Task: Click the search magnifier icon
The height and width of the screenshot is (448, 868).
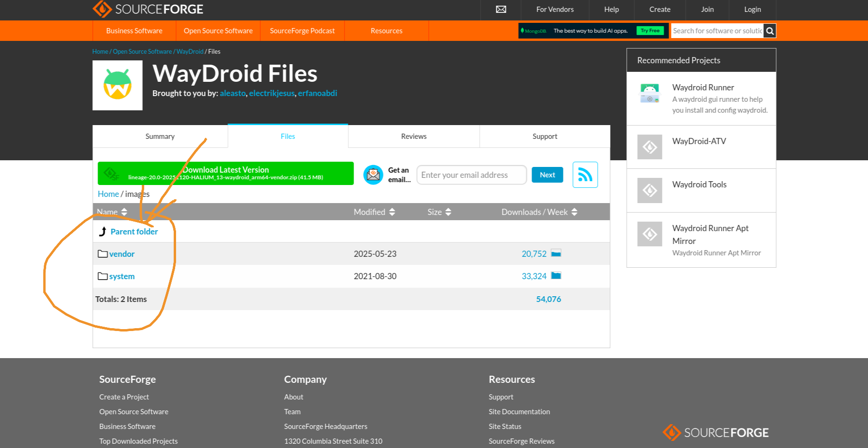Action: (769, 30)
